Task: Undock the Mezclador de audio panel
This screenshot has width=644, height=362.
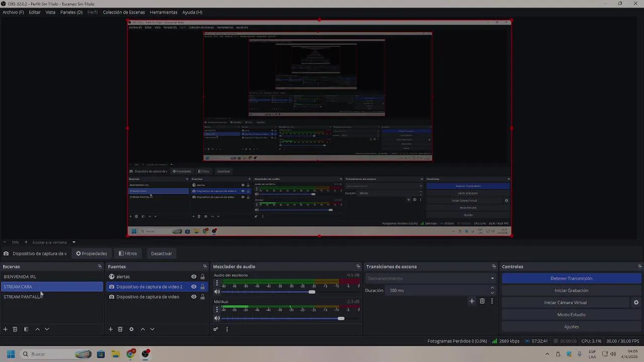Action: pos(358,266)
